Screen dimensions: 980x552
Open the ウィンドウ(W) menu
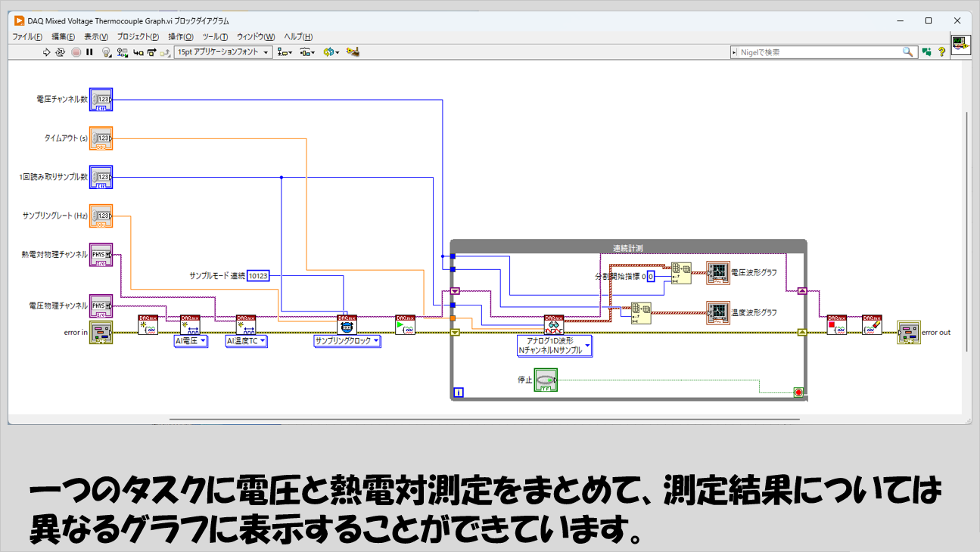[255, 36]
